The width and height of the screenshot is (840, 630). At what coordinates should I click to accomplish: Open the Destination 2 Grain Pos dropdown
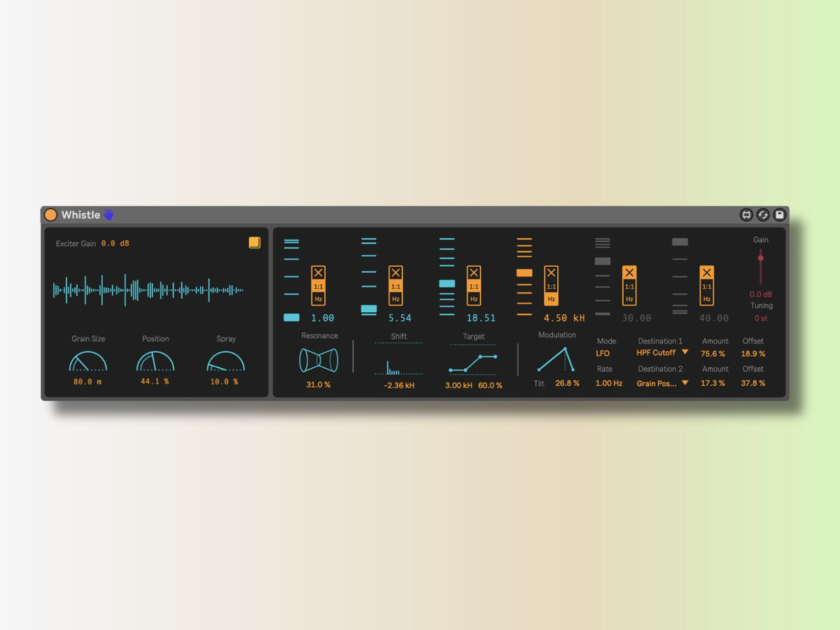pyautogui.click(x=662, y=383)
